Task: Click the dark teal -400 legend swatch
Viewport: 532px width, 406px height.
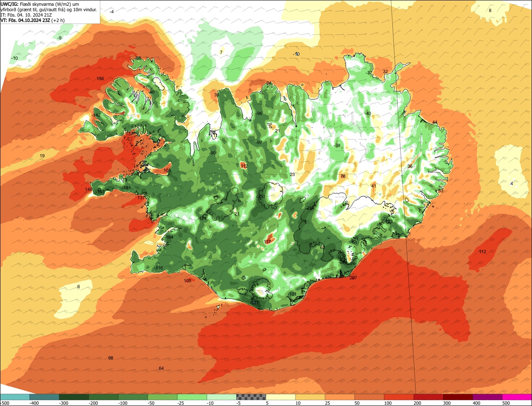Action: pyautogui.click(x=44, y=397)
